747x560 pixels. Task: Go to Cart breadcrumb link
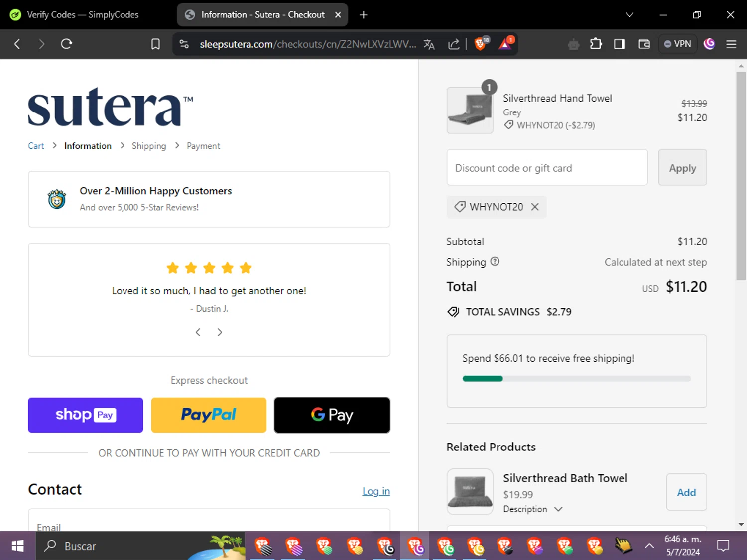click(36, 146)
